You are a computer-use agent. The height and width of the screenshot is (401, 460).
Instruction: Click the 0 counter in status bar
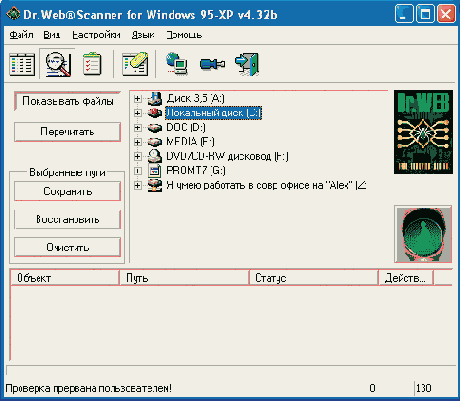click(372, 388)
